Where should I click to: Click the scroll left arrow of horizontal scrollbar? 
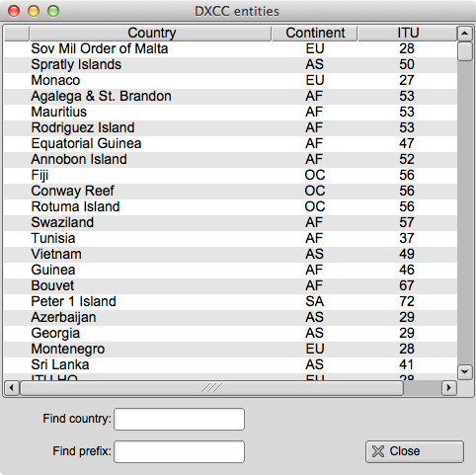coord(12,388)
